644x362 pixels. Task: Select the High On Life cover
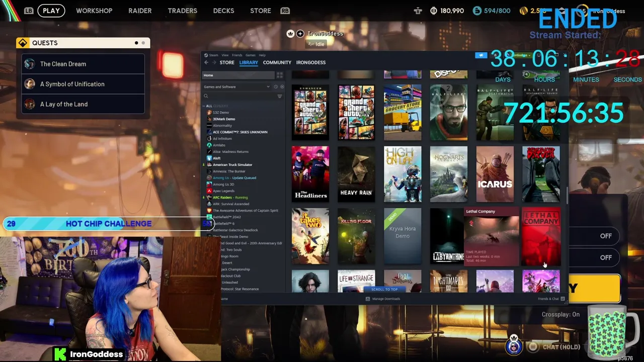403,174
